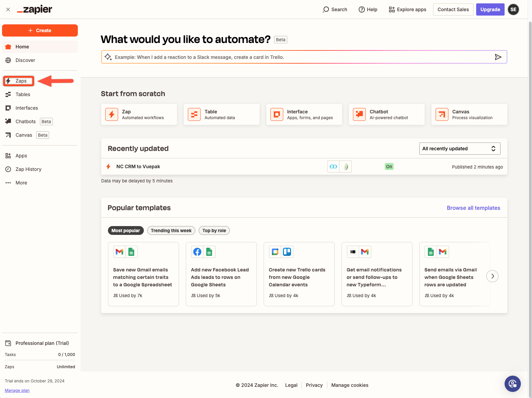Toggle the On status of NC CRM to Vuepak
Viewport: 532px width, 398px height.
tap(389, 167)
